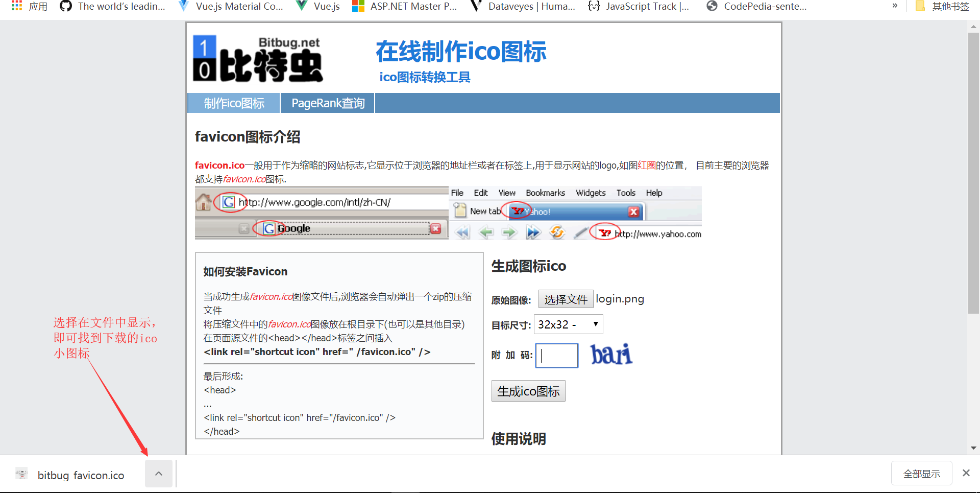980x493 pixels.
Task: Open the ASP.NET Master Page bookmark
Action: [405, 6]
